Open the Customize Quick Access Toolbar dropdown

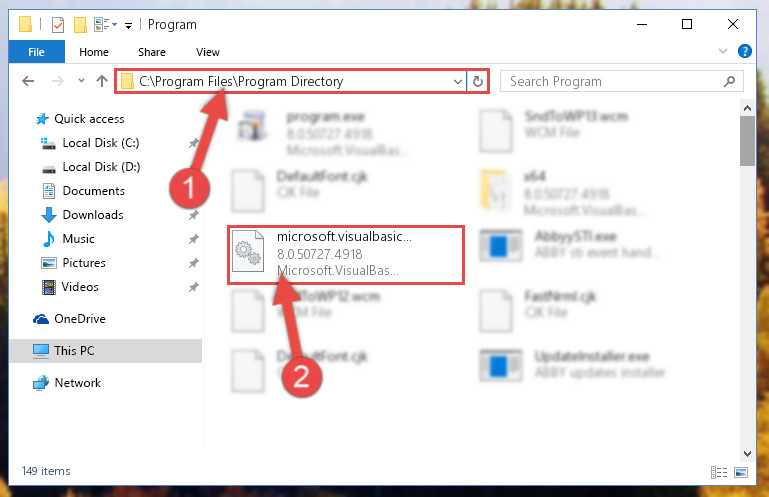tap(128, 26)
